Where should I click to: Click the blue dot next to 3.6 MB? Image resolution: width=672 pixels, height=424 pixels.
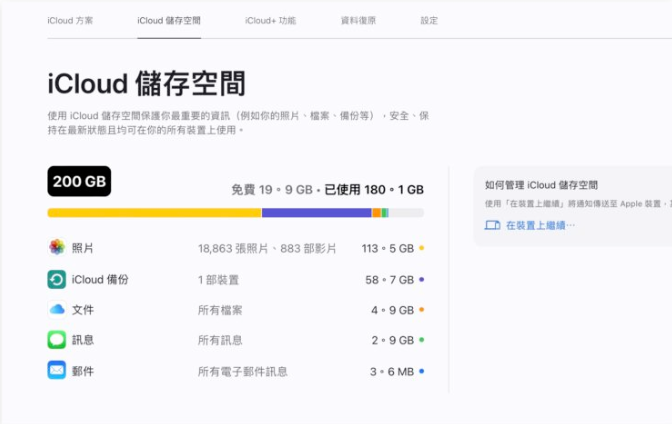click(x=421, y=371)
